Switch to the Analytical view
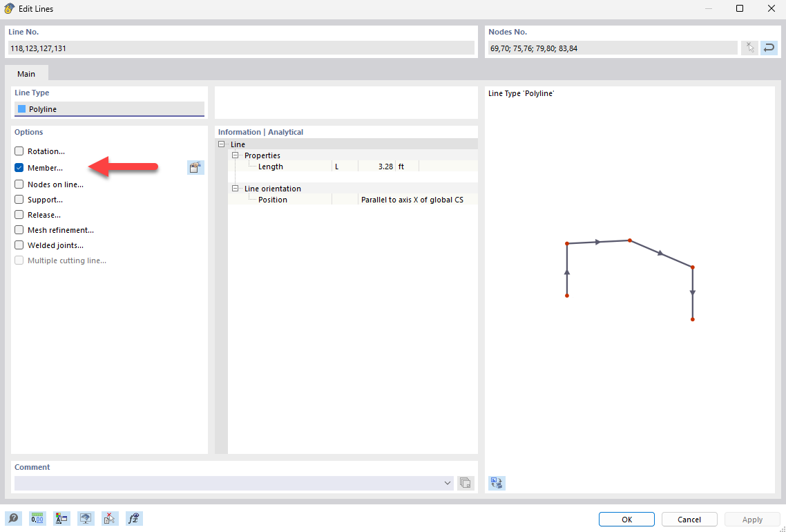The width and height of the screenshot is (786, 532). click(x=285, y=131)
